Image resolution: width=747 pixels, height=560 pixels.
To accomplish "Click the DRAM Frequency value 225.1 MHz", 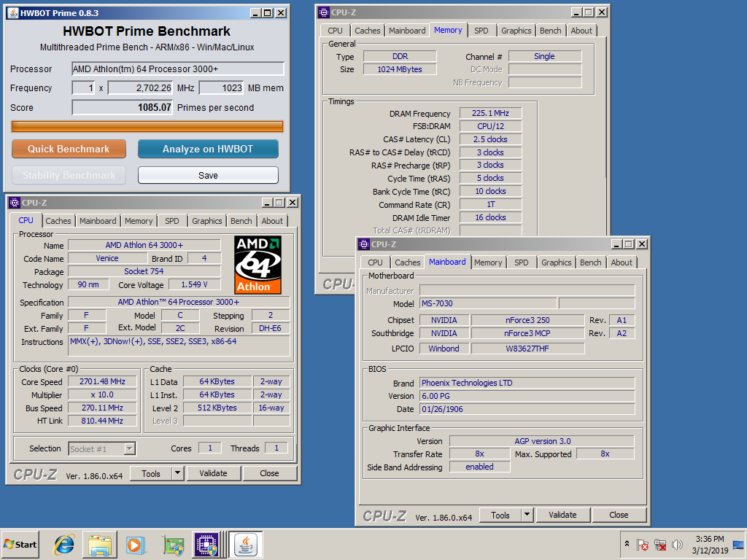I will pos(490,113).
